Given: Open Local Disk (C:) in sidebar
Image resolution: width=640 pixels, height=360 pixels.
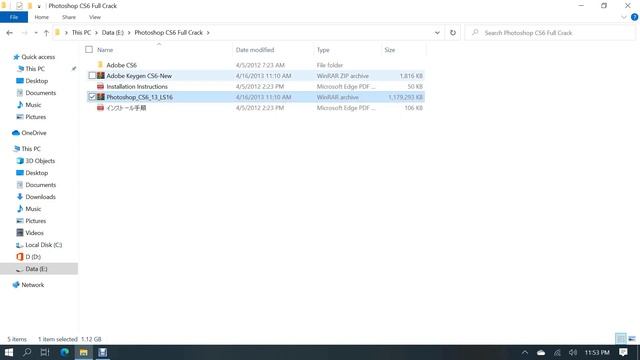Looking at the screenshot, I should point(44,245).
